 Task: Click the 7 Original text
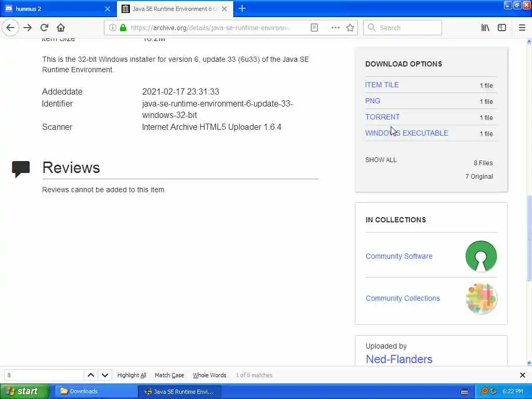tap(479, 177)
